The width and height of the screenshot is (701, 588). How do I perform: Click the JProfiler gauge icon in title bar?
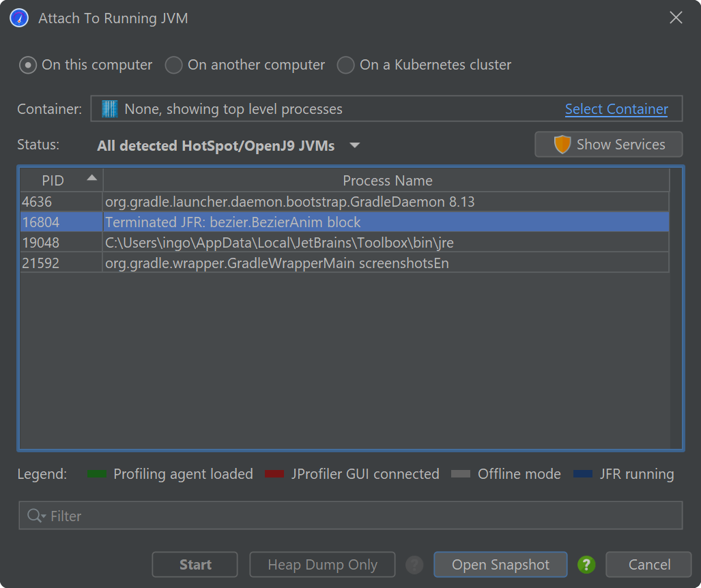[x=19, y=18]
